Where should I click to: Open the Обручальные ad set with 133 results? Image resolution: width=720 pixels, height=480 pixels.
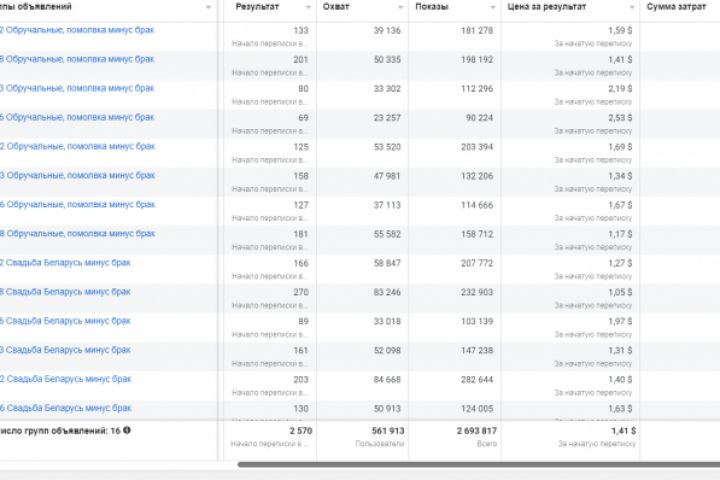tap(78, 30)
